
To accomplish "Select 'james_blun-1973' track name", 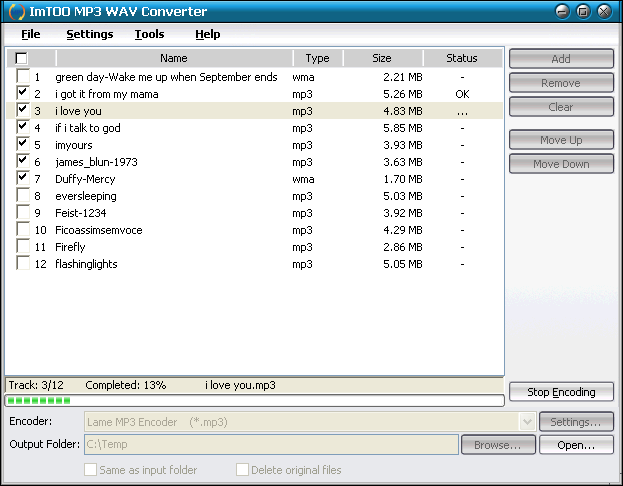I will (96, 162).
